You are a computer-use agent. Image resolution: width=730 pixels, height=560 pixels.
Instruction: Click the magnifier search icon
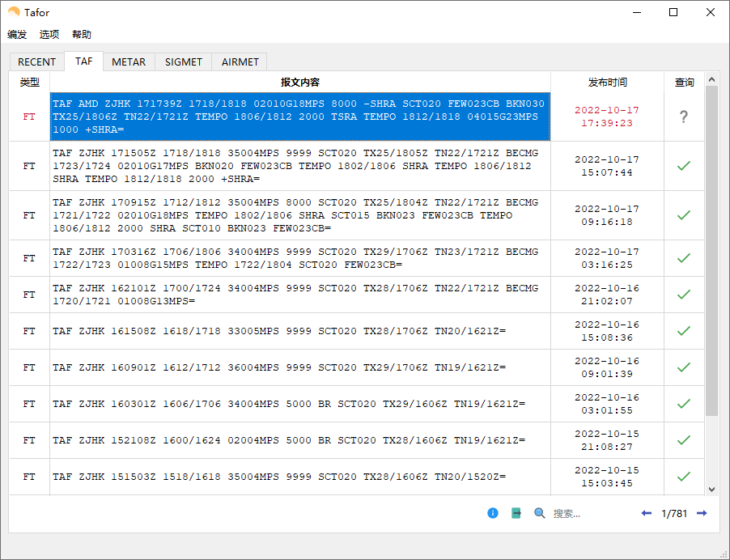539,513
